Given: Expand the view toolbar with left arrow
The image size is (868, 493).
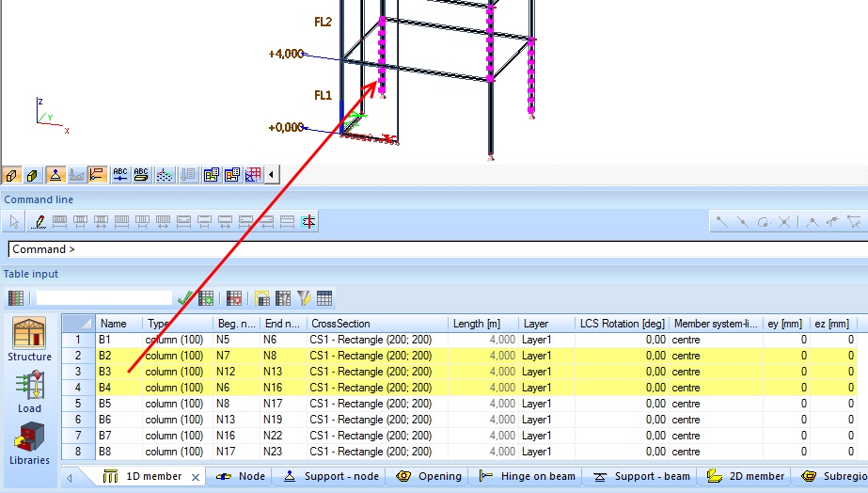Looking at the screenshot, I should [272, 175].
